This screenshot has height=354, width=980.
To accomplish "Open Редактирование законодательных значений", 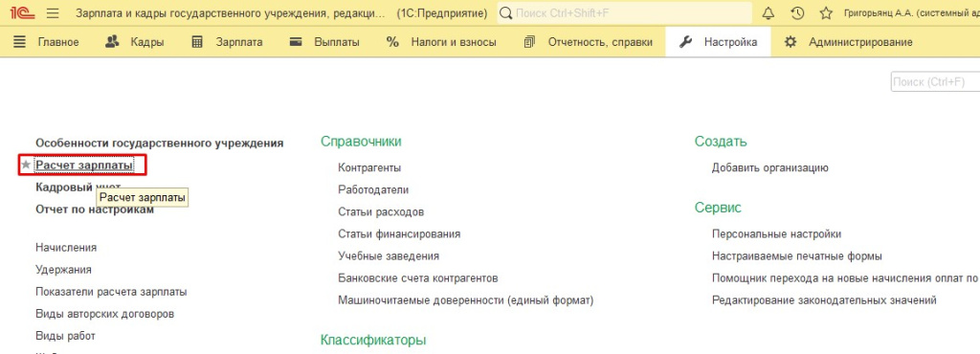I will click(824, 300).
